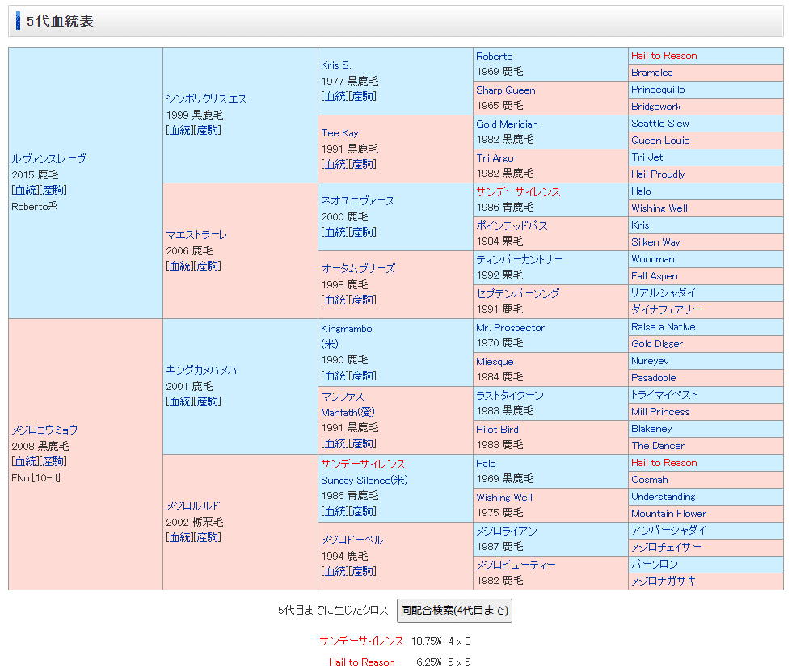Open メジロチェイサー link
Viewport: 792px width, 672px height.
click(666, 548)
